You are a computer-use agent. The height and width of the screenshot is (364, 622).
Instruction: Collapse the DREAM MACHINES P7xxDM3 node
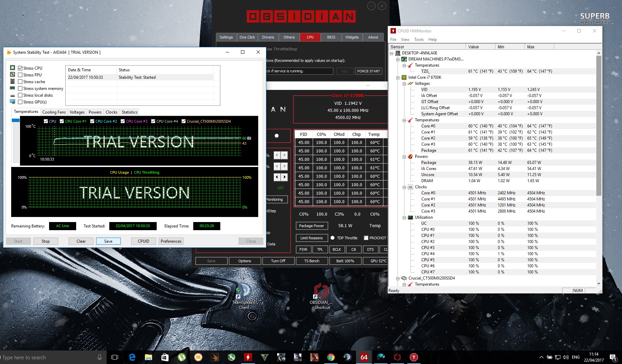point(398,59)
